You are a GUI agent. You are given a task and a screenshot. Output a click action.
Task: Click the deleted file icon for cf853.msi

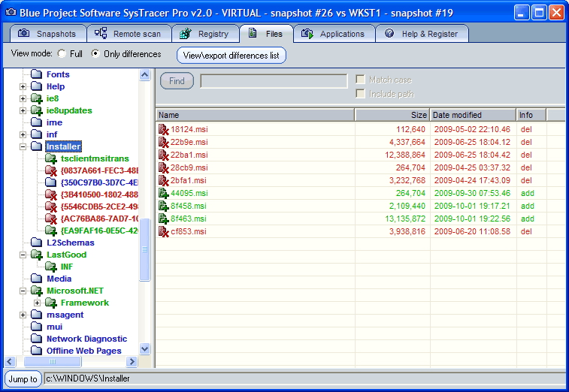[163, 231]
